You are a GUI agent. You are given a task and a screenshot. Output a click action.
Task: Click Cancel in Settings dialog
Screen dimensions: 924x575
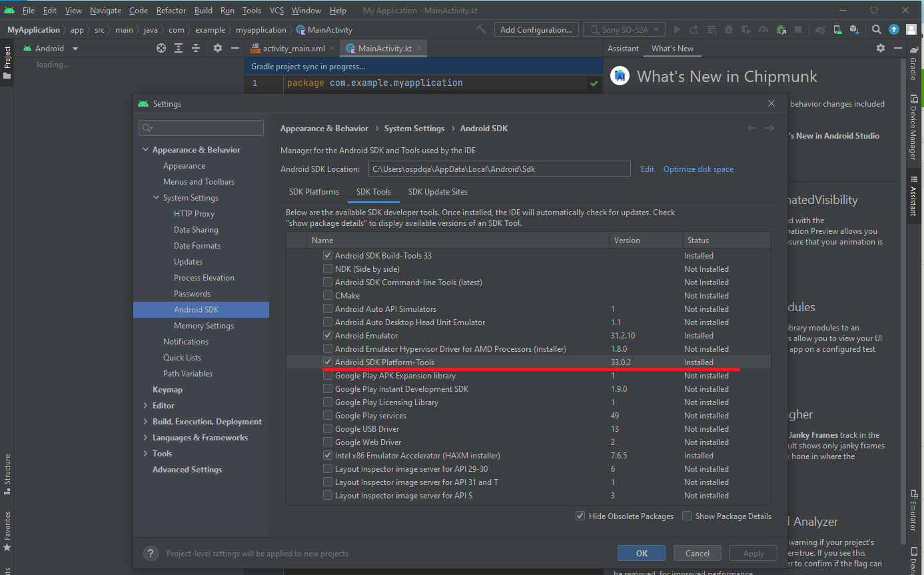(697, 553)
